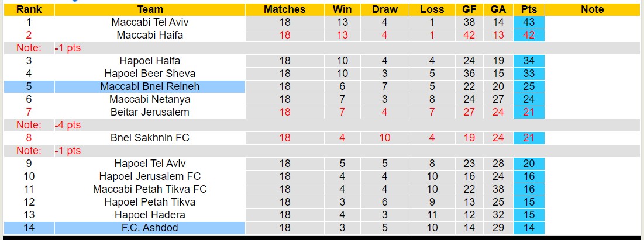
Task: Click the Pts column header
Action: click(529, 9)
